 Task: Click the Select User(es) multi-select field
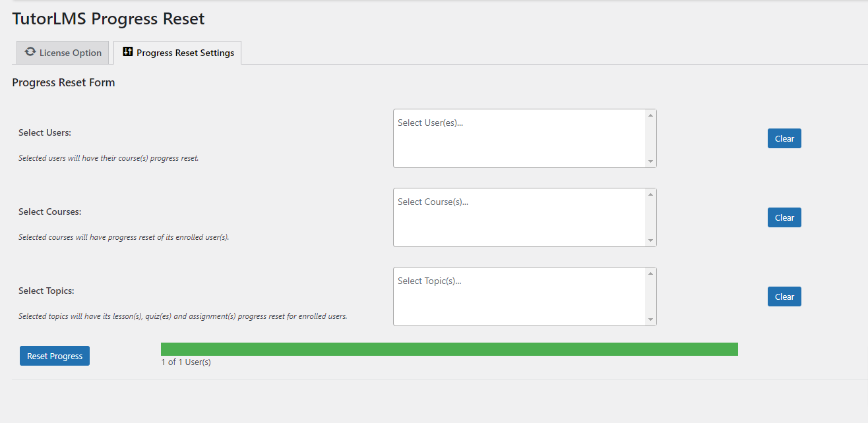524,138
